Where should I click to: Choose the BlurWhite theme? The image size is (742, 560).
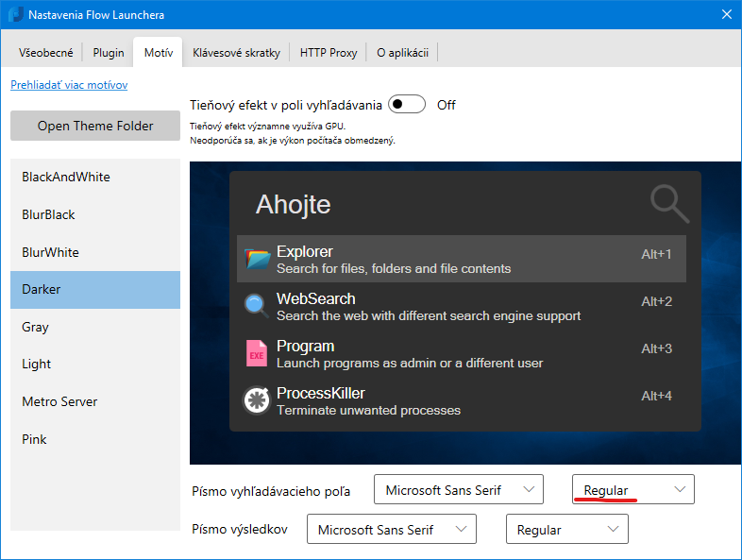point(95,252)
